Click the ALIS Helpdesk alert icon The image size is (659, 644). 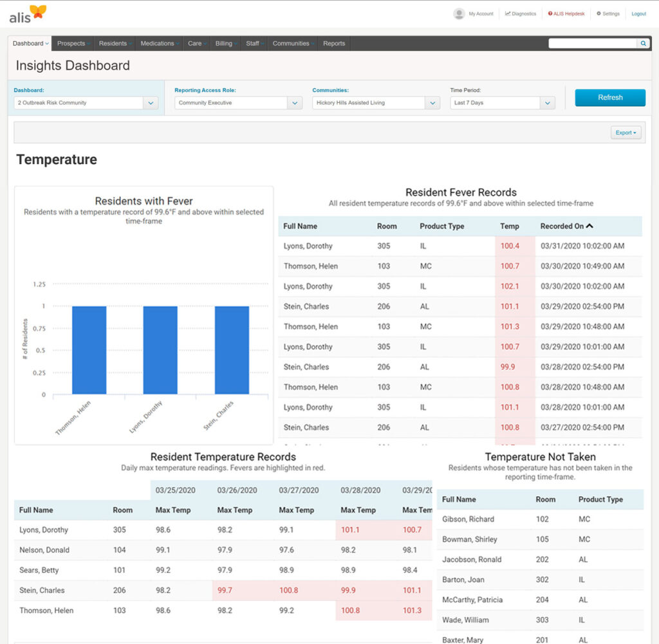point(549,14)
